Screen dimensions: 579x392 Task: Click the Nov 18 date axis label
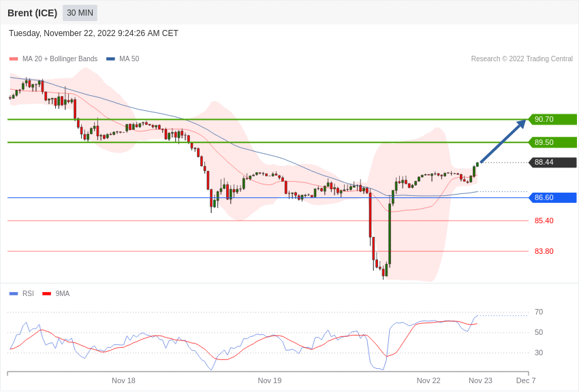click(124, 381)
